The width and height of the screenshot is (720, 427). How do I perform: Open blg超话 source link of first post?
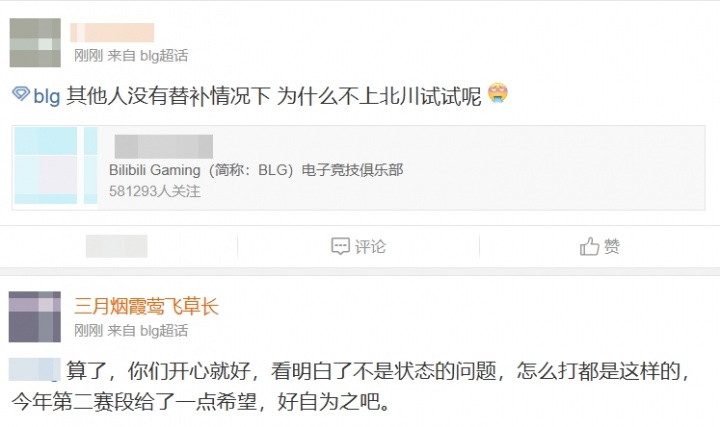(x=164, y=56)
